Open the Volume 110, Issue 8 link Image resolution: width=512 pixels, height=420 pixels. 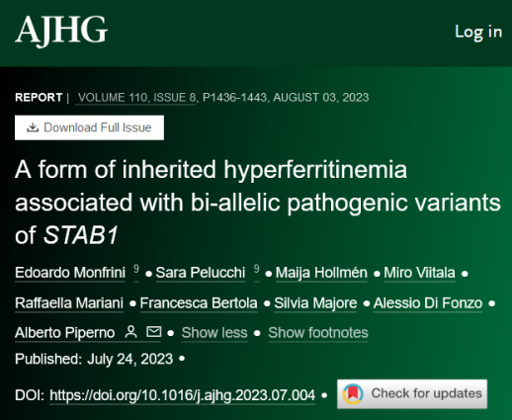click(136, 98)
